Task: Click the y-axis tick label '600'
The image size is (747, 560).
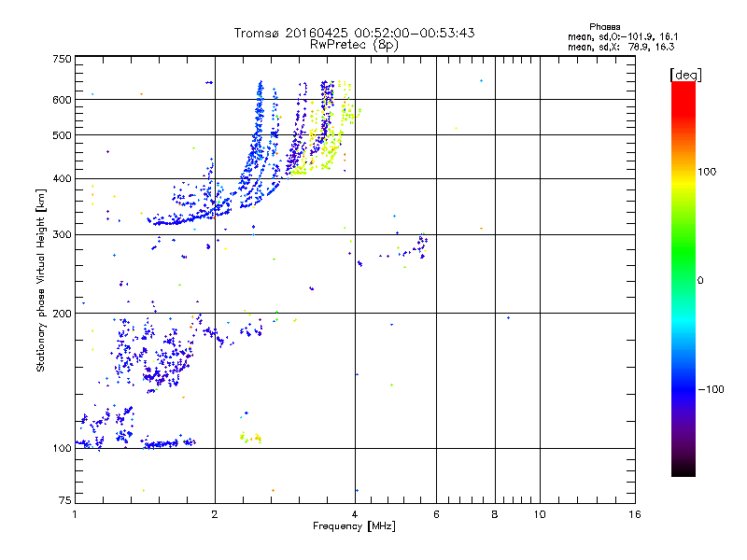Action: [62, 100]
